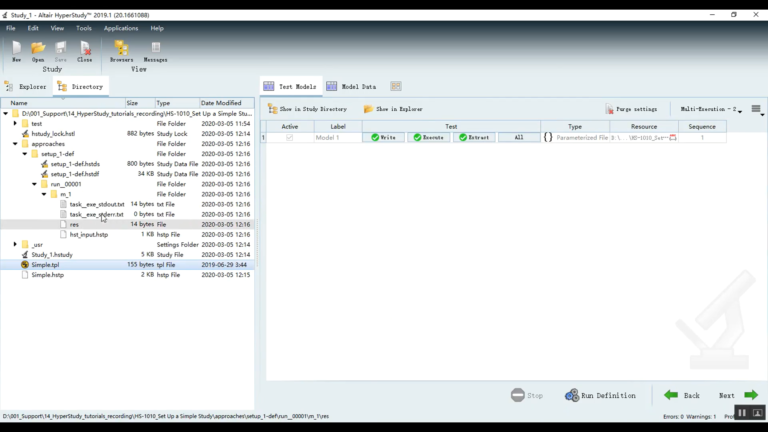Sort by the Name column header
Viewport: 768px width, 432px height.
[x=63, y=103]
